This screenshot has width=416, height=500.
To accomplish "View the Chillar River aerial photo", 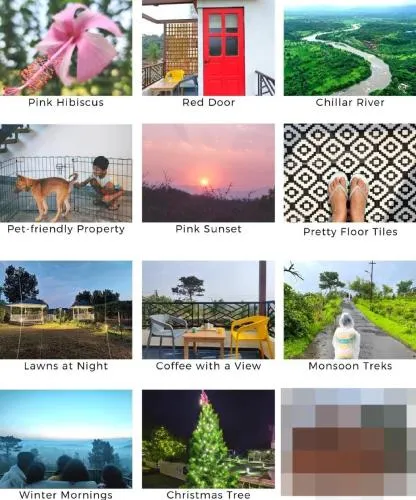I will point(350,48).
